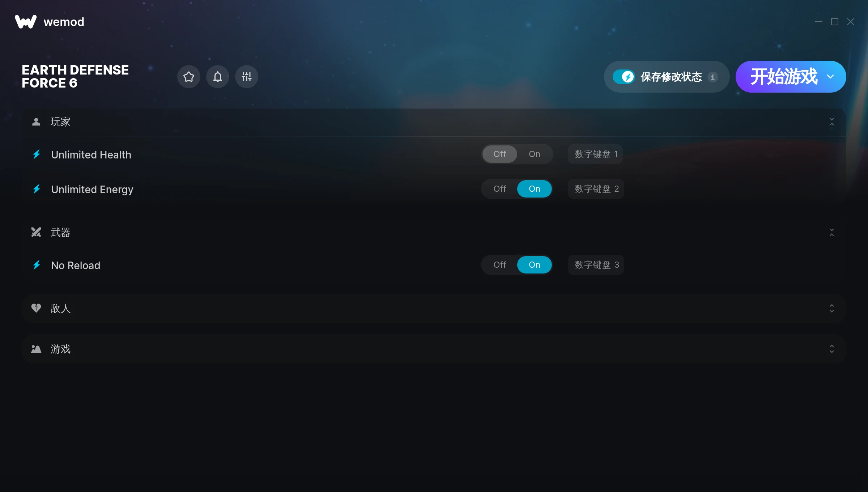
Task: Click the broken heart 敌人 icon
Action: pyautogui.click(x=36, y=308)
